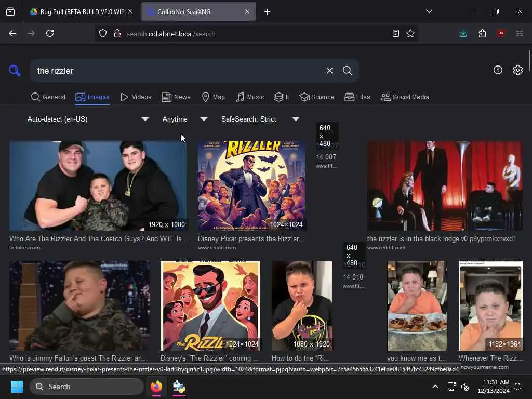Click the Firefox taskbar icon
Image resolution: width=532 pixels, height=399 pixels.
pyautogui.click(x=156, y=387)
